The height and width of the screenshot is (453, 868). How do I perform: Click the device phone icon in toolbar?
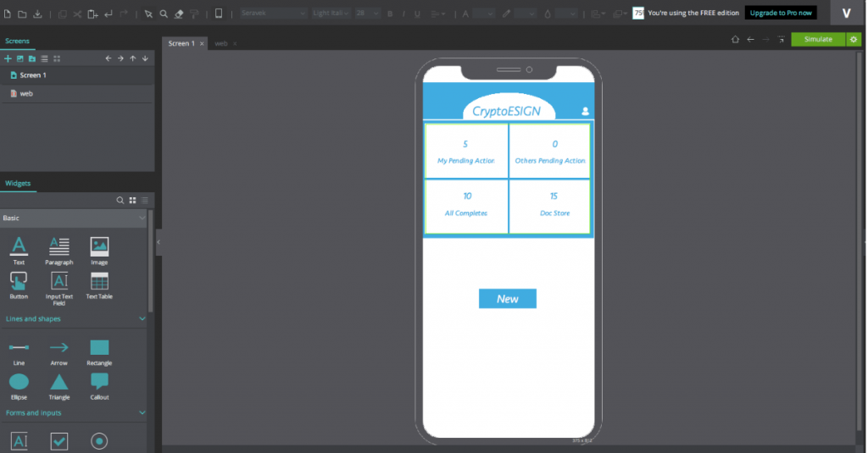[x=219, y=14]
